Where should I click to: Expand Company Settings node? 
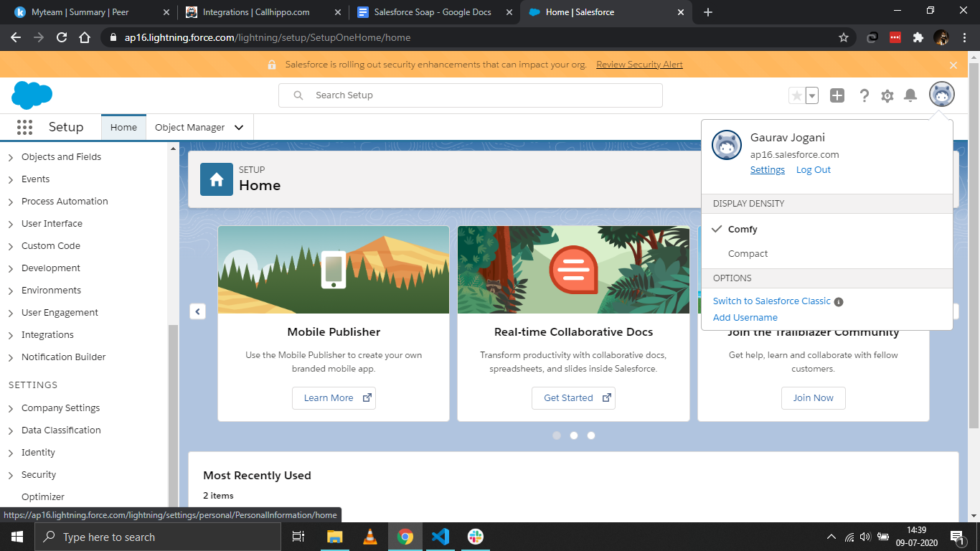pyautogui.click(x=11, y=409)
